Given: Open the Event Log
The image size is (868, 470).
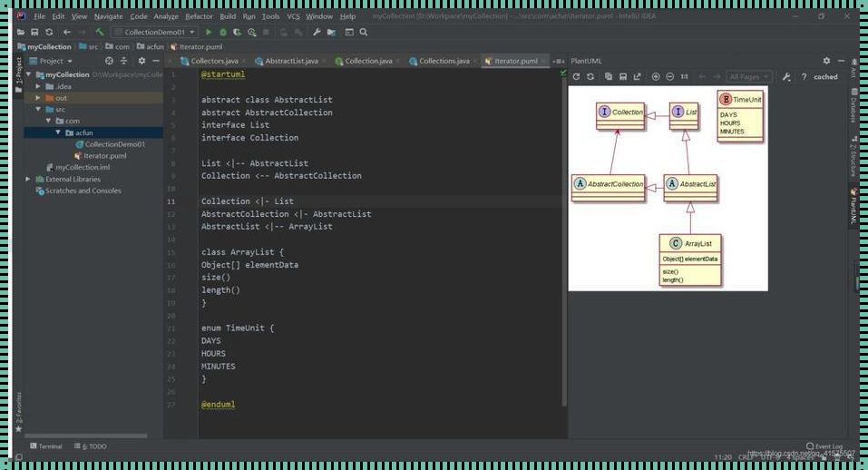Looking at the screenshot, I should pyautogui.click(x=824, y=446).
